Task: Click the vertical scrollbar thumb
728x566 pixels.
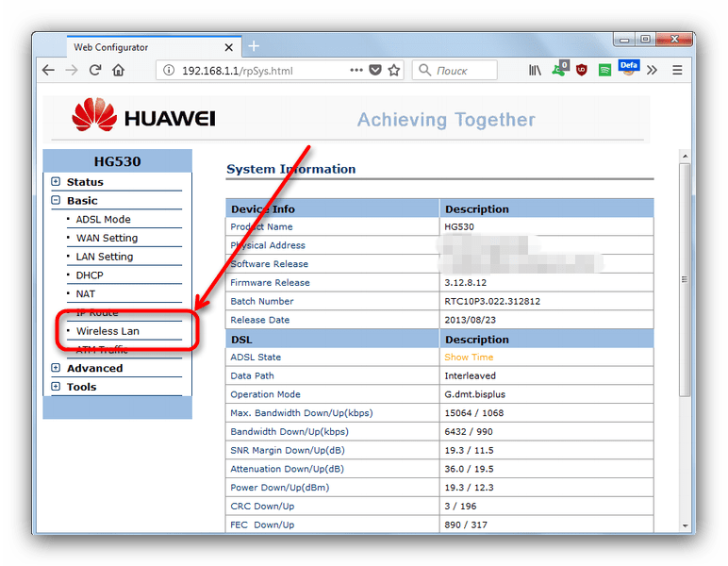Action: [685, 279]
